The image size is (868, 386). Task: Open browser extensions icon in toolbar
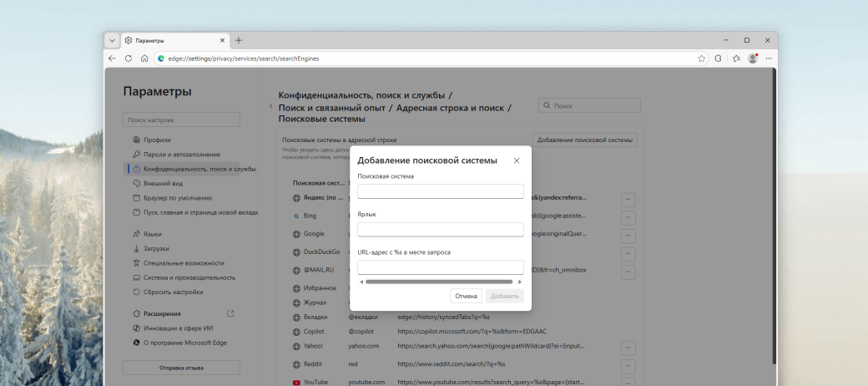point(718,58)
